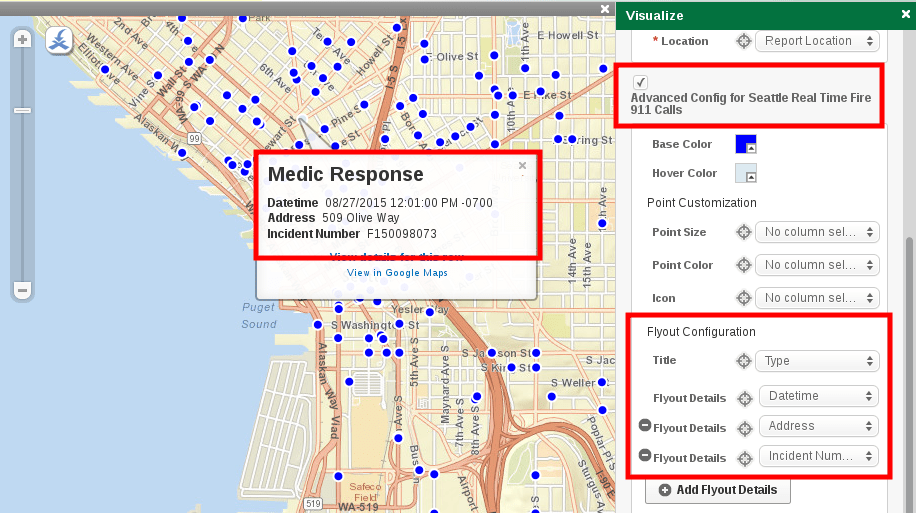Image resolution: width=916 pixels, height=513 pixels.
Task: Click the address text 509 Olive Way
Action: tap(361, 218)
